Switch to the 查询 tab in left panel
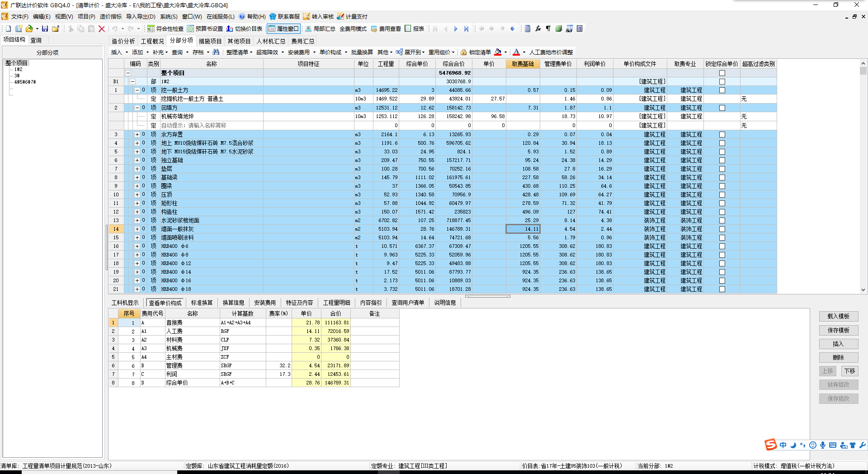Viewport: 868px width, 474px height. tap(36, 40)
